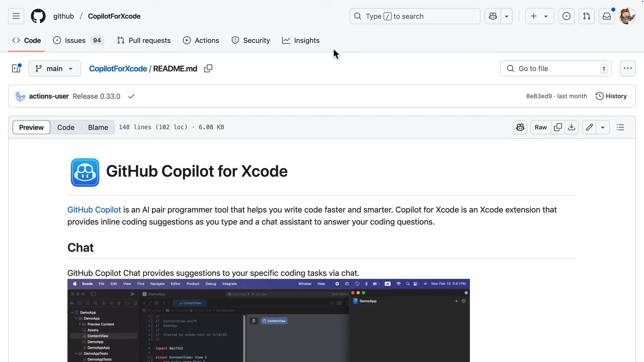Click the GitHub Copilot hyperlink
This screenshot has width=644, height=362.
(x=94, y=210)
